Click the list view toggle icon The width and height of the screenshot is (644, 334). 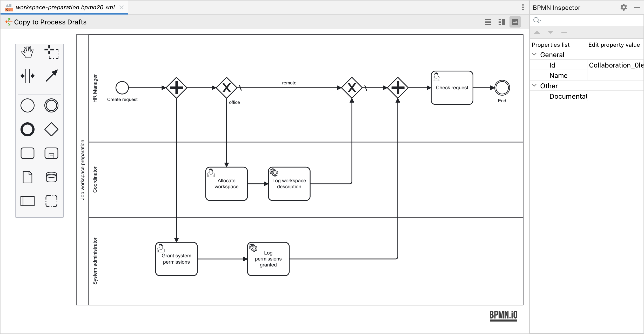488,23
